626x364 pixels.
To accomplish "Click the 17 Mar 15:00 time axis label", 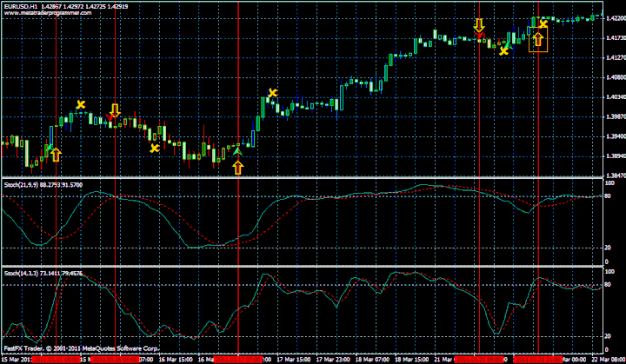I will 294,360.
